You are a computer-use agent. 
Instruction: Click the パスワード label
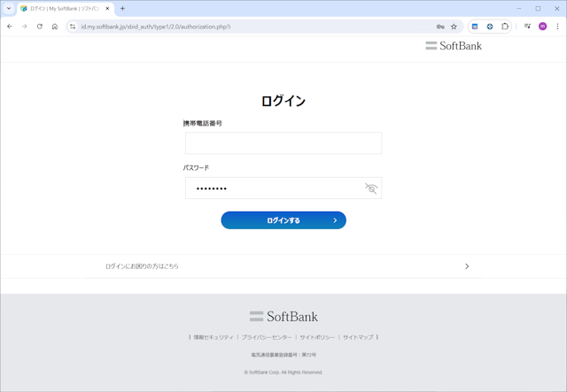coord(196,167)
